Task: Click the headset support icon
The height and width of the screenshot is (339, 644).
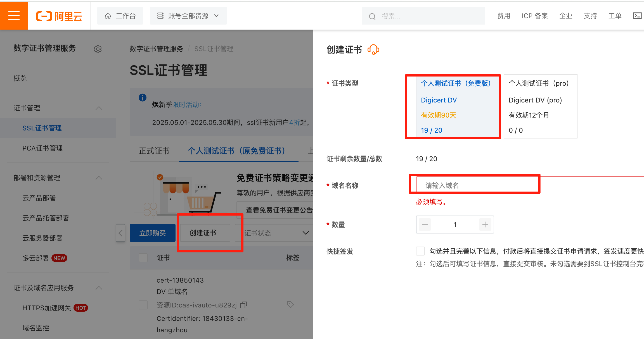Action: 373,50
